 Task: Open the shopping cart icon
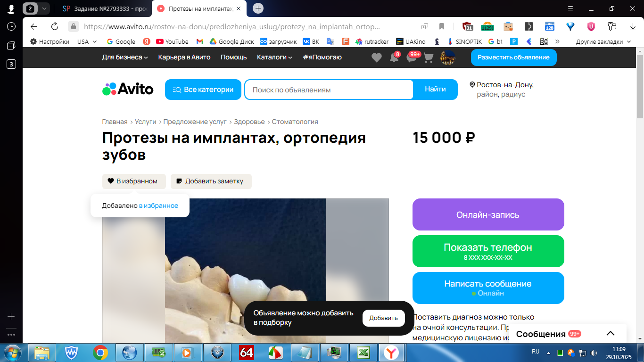[x=429, y=58]
